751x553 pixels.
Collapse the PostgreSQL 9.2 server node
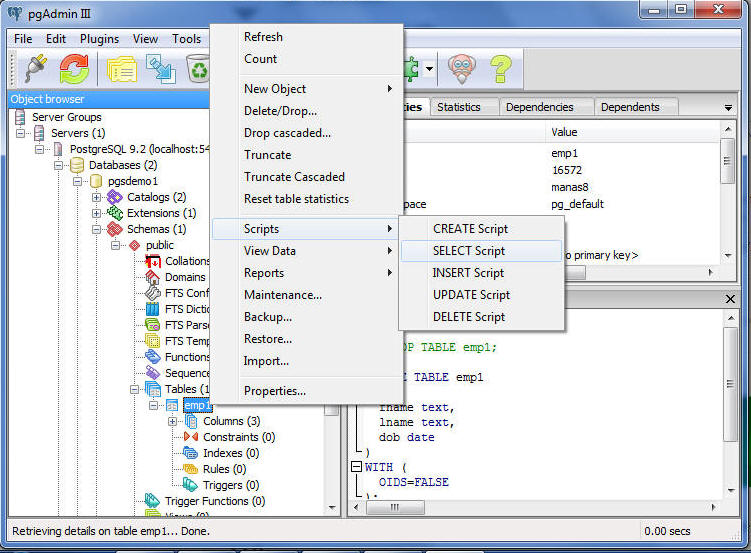(x=39, y=149)
